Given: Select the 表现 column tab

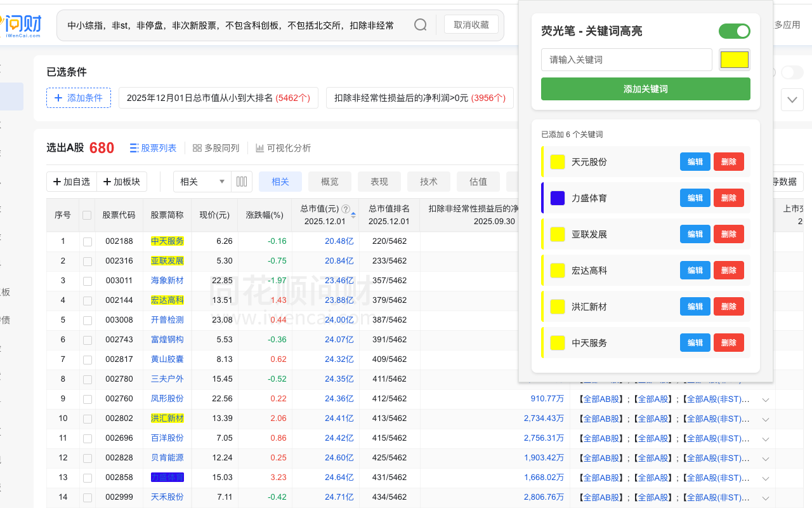Looking at the screenshot, I should (379, 182).
